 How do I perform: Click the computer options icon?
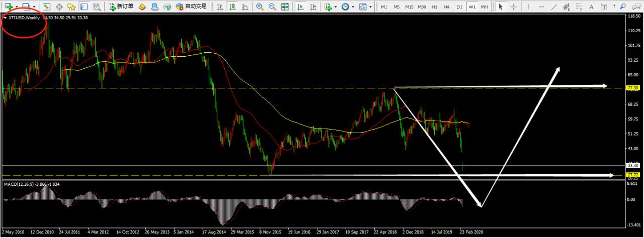(154, 7)
